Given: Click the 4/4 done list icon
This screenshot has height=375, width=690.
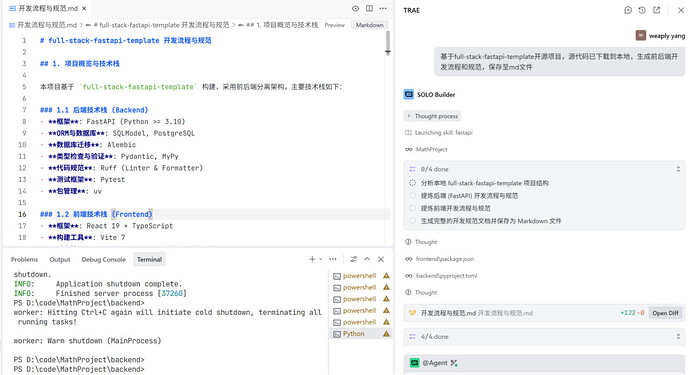Looking at the screenshot, I should point(412,336).
